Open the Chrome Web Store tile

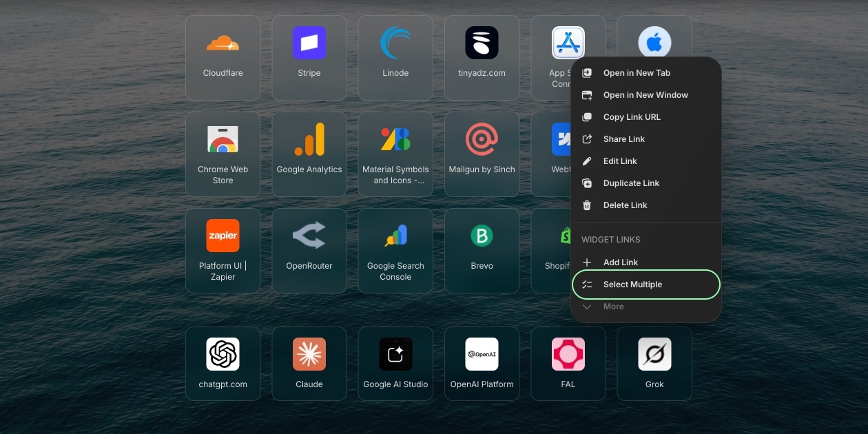(x=223, y=154)
